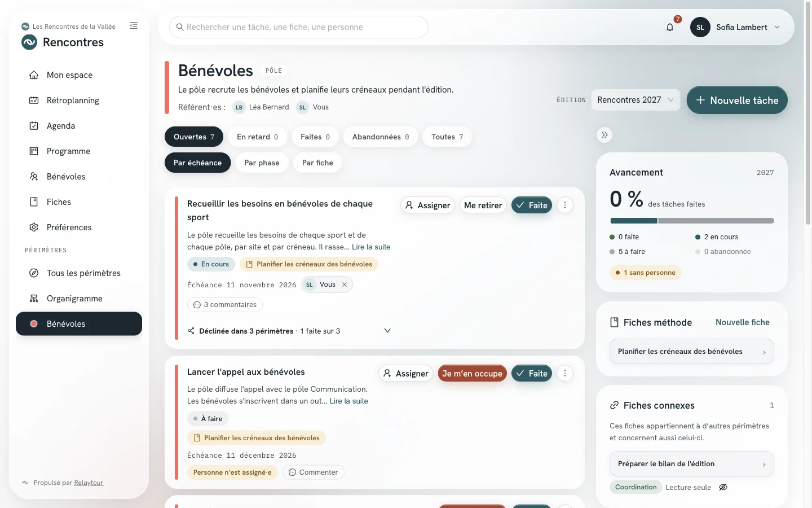This screenshot has width=812, height=508.
Task: Collapse the right panel with double chevron
Action: coord(604,135)
